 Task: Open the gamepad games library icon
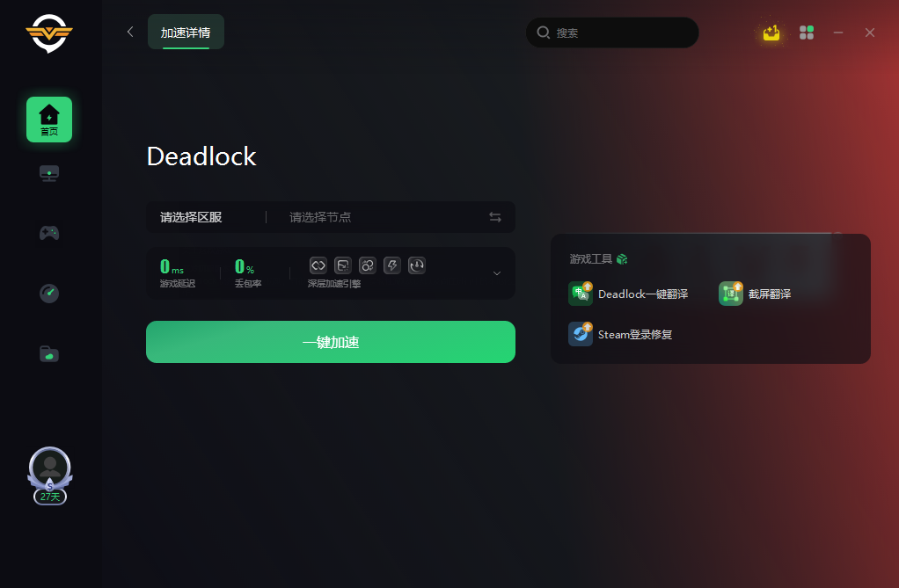coord(49,233)
